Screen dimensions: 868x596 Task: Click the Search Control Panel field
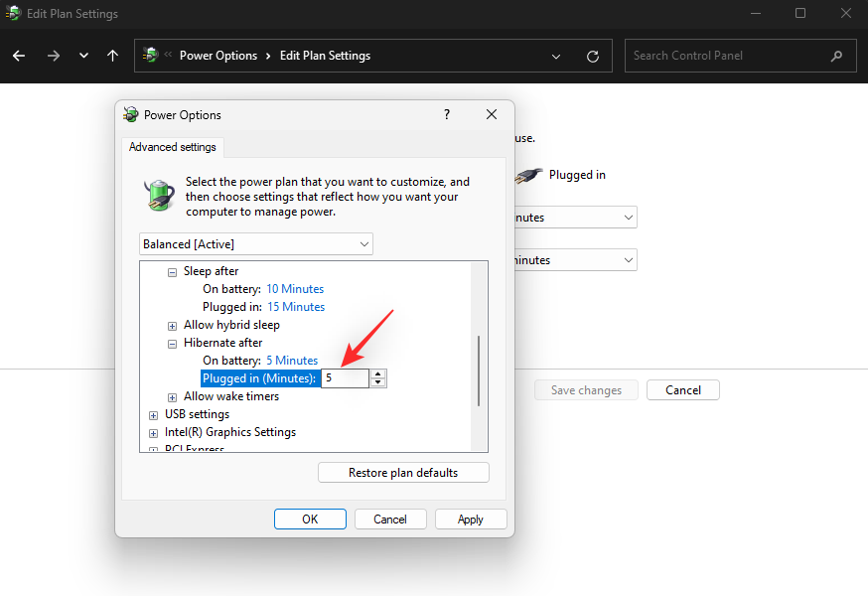tap(739, 56)
